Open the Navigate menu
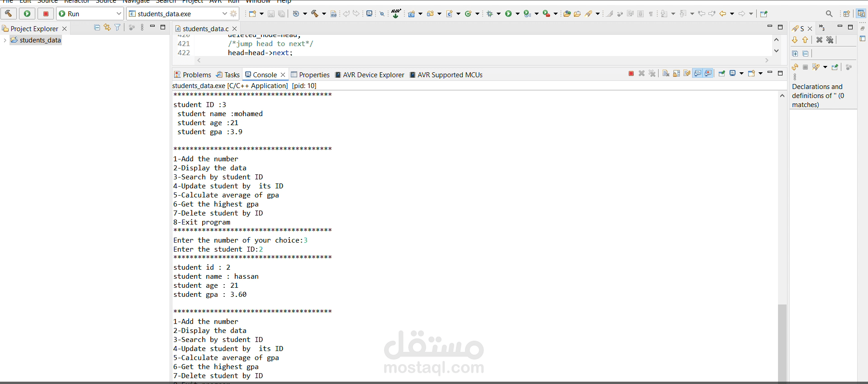868x384 pixels. pos(136,1)
